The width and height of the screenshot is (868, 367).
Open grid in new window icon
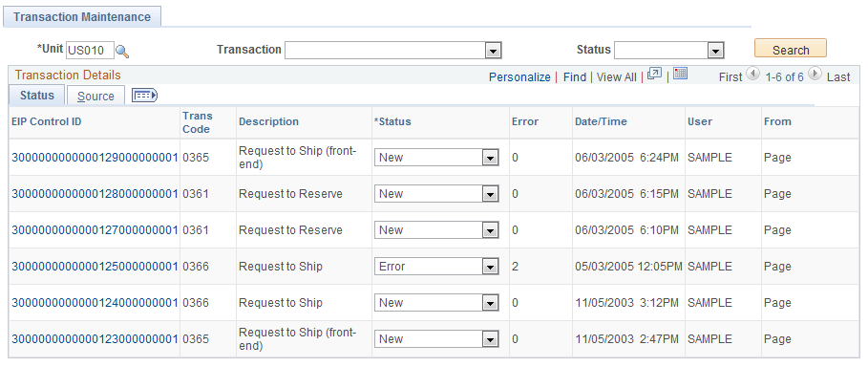[x=654, y=74]
